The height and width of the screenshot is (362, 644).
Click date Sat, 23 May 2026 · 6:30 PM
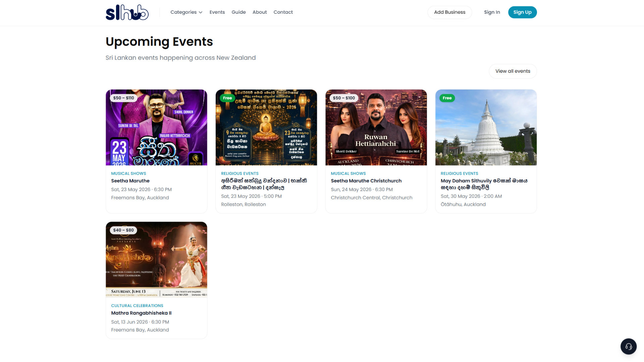(141, 189)
